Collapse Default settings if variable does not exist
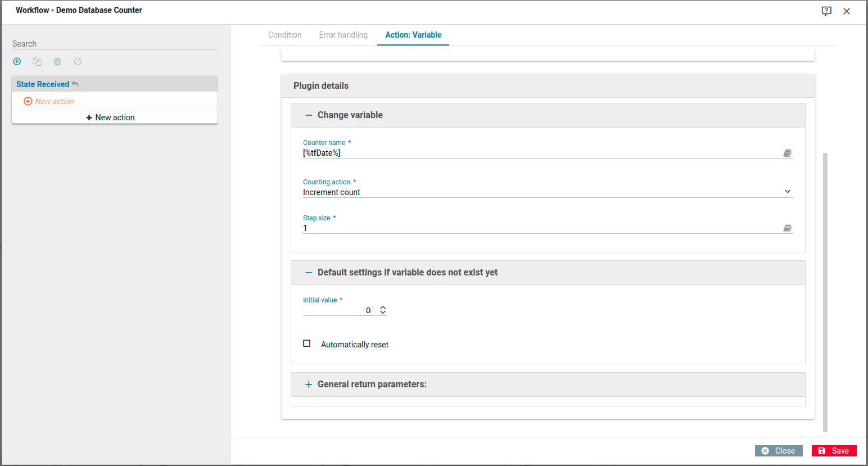 (308, 273)
